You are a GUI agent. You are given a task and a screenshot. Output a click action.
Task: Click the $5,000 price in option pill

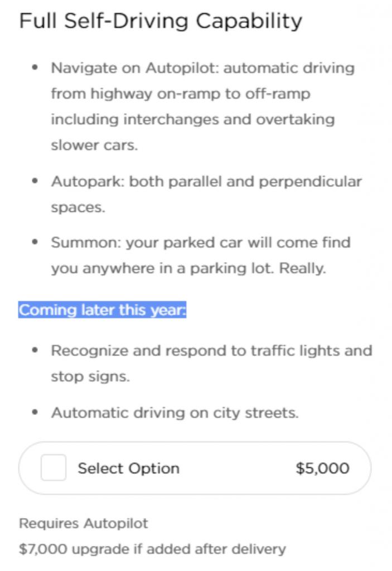pos(323,468)
